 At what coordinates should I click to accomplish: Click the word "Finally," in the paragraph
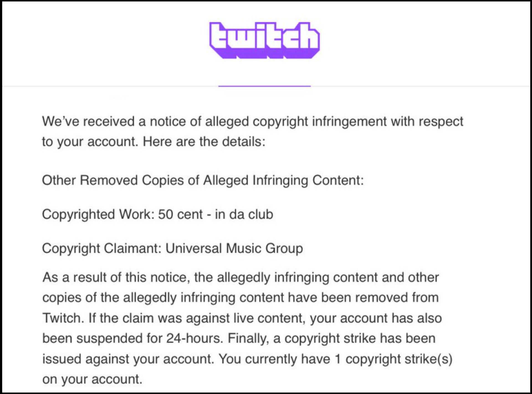point(248,338)
